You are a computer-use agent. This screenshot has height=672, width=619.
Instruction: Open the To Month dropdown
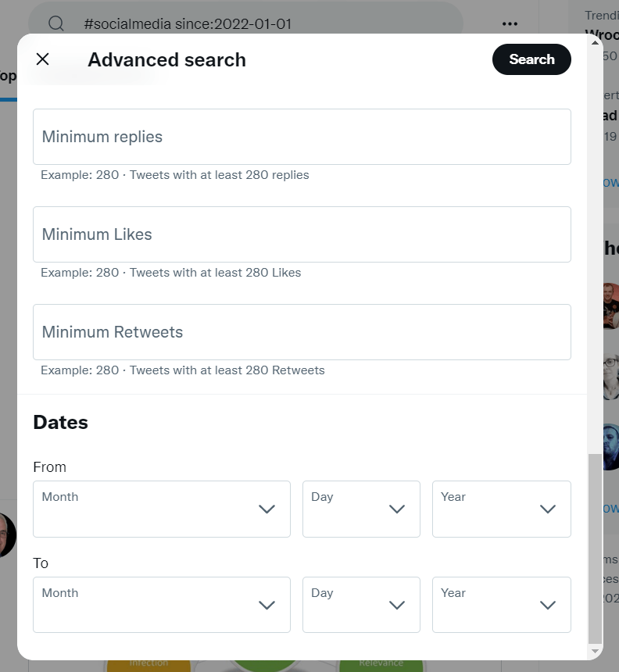click(161, 605)
